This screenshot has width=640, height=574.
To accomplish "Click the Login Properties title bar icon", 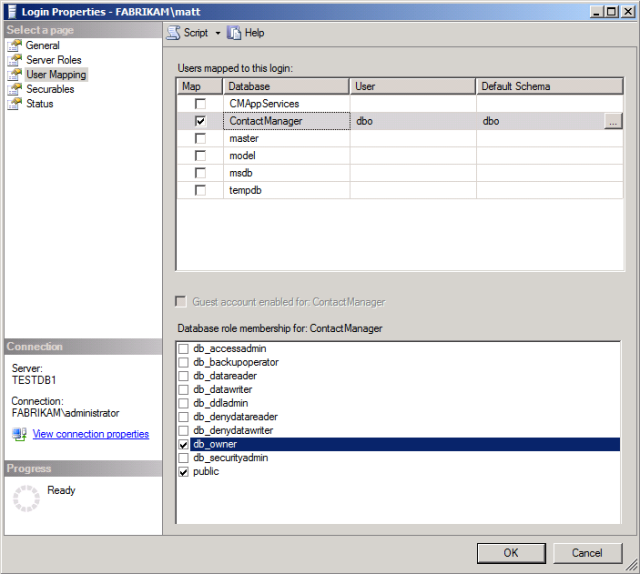I will [10, 10].
